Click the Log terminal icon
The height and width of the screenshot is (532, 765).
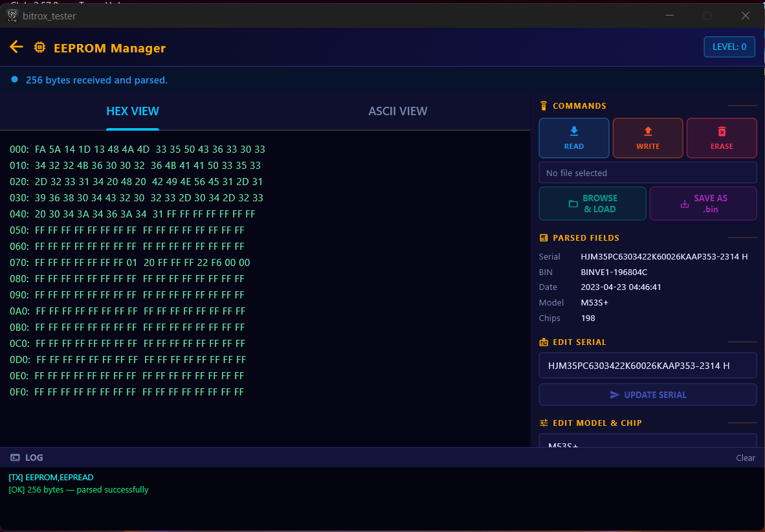click(15, 458)
